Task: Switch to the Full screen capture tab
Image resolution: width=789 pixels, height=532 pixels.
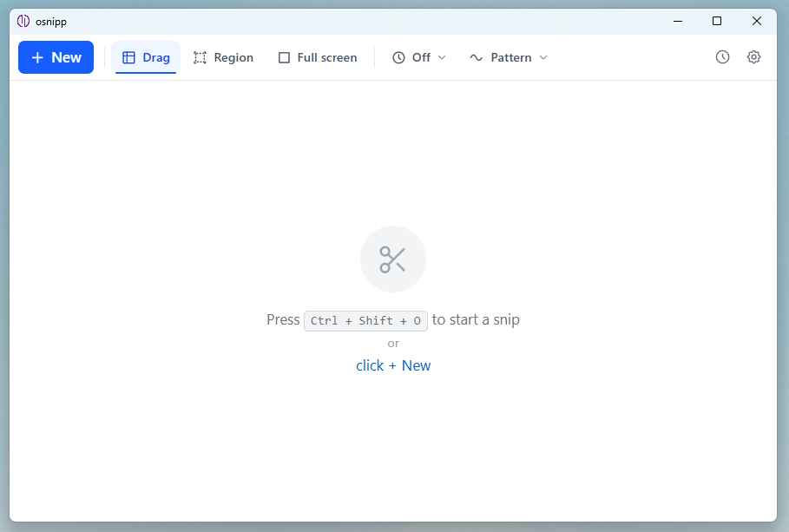Action: (318, 56)
